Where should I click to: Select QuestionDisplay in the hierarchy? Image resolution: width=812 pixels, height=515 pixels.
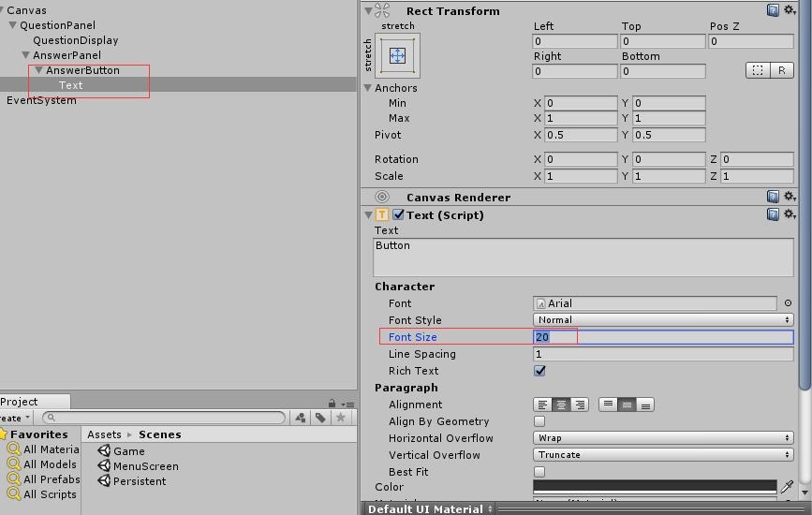pyautogui.click(x=76, y=40)
